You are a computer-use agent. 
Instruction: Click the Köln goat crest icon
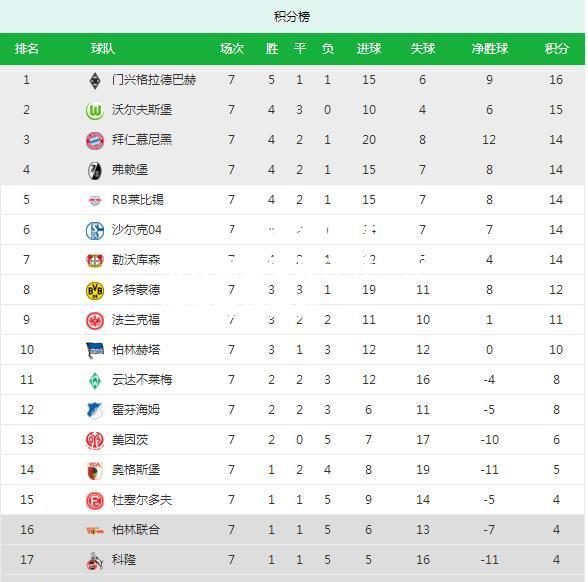(94, 561)
